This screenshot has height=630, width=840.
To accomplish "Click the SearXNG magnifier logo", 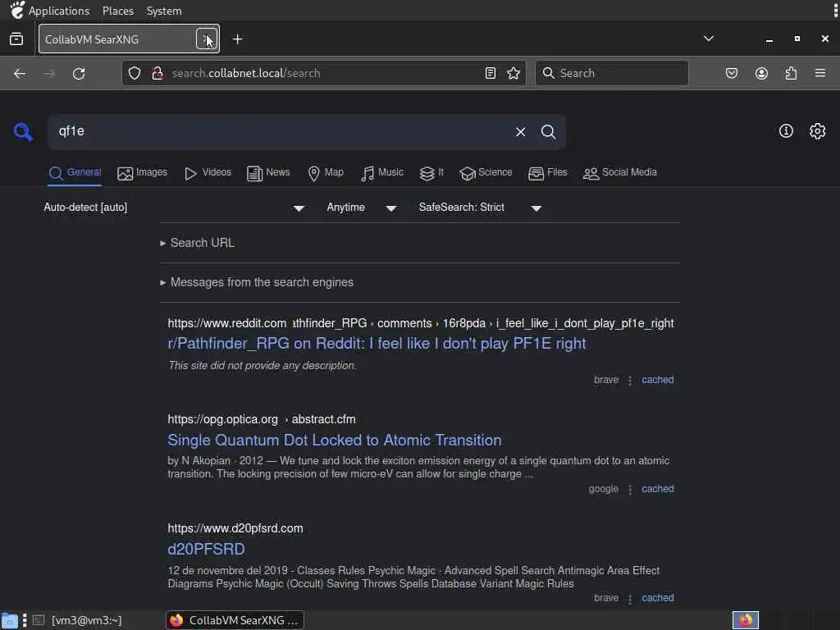I will point(23,131).
